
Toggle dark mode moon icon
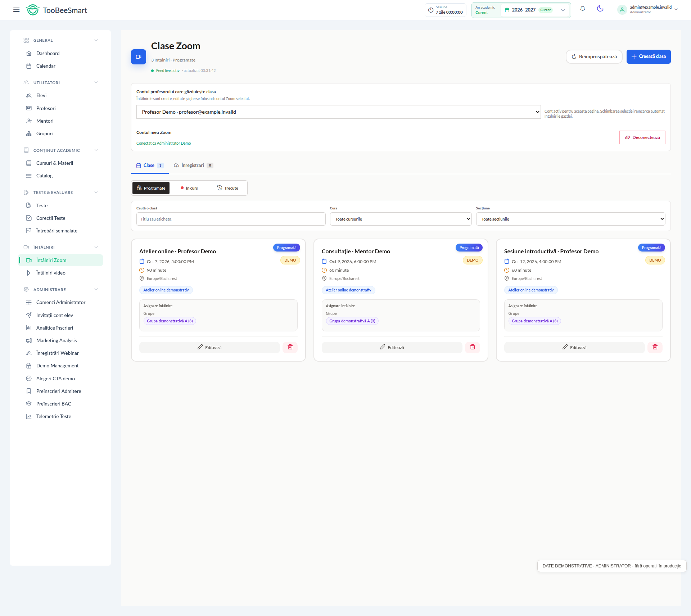(x=600, y=9)
